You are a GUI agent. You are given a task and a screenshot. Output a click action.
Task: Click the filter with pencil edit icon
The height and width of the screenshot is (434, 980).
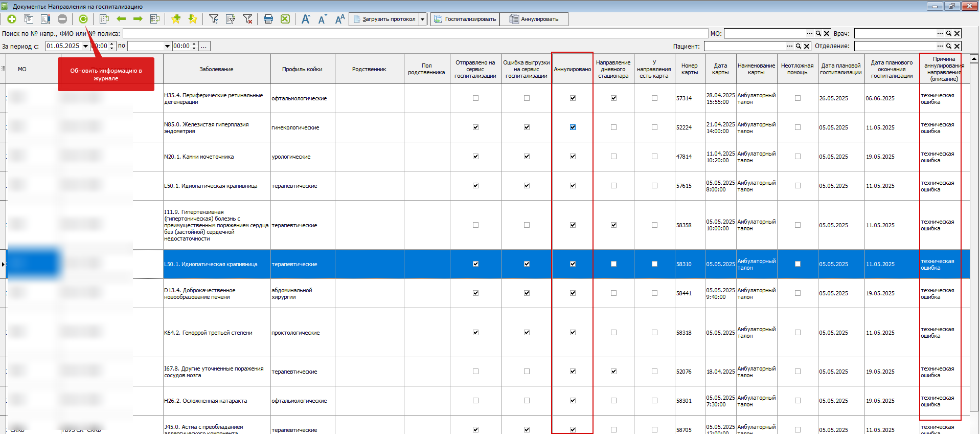click(231, 19)
